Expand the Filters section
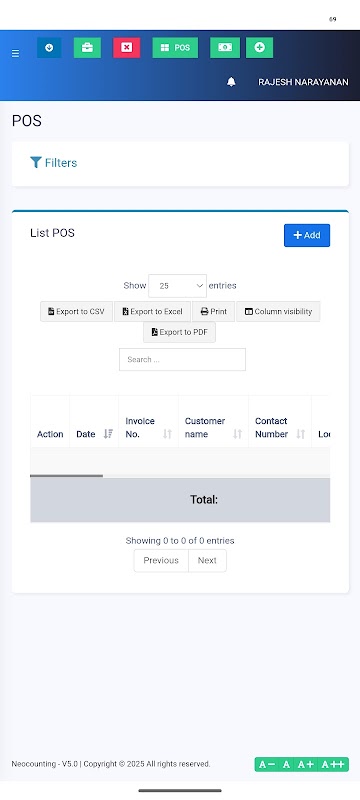This screenshot has height=800, width=360. [54, 163]
